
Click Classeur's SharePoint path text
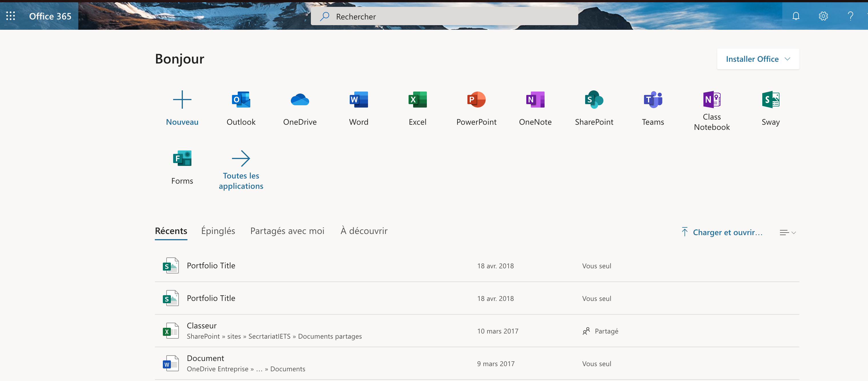click(274, 336)
